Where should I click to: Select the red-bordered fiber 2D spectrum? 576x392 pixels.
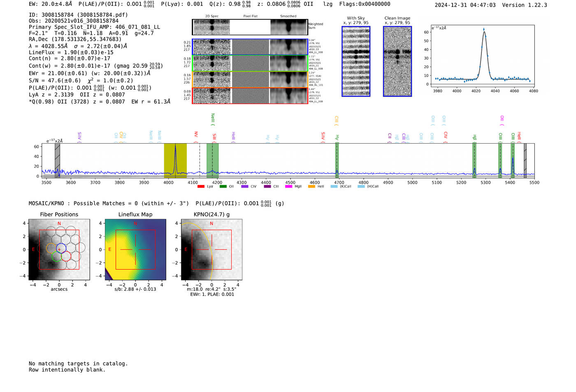click(250, 95)
